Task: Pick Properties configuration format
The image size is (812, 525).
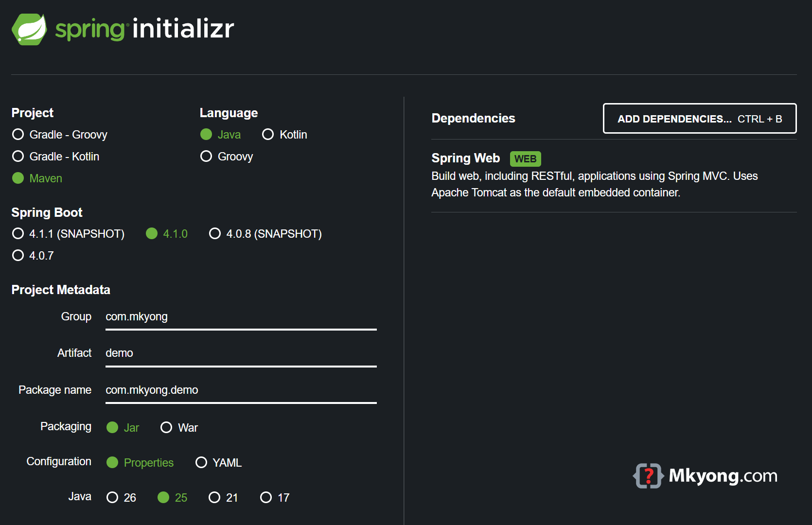Action: click(140, 463)
